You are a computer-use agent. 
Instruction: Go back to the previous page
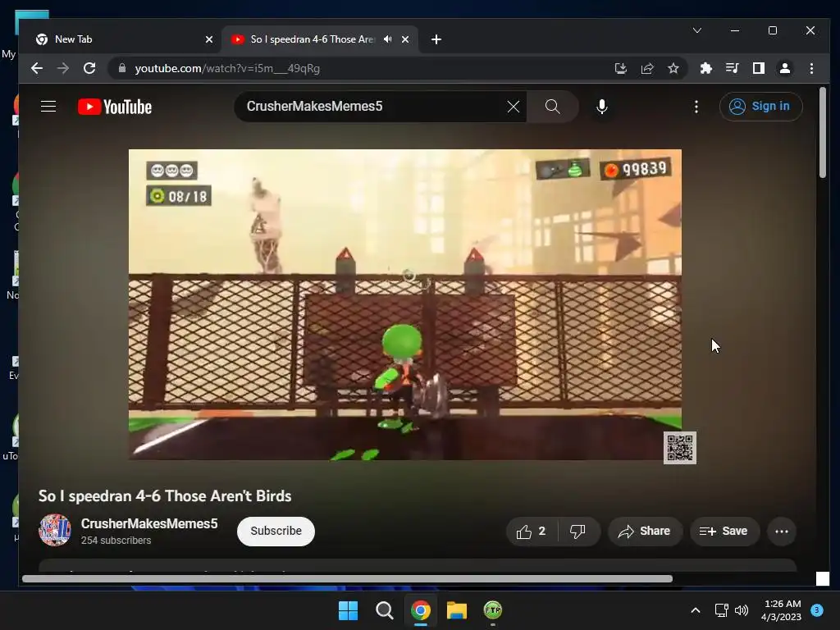[x=36, y=68]
